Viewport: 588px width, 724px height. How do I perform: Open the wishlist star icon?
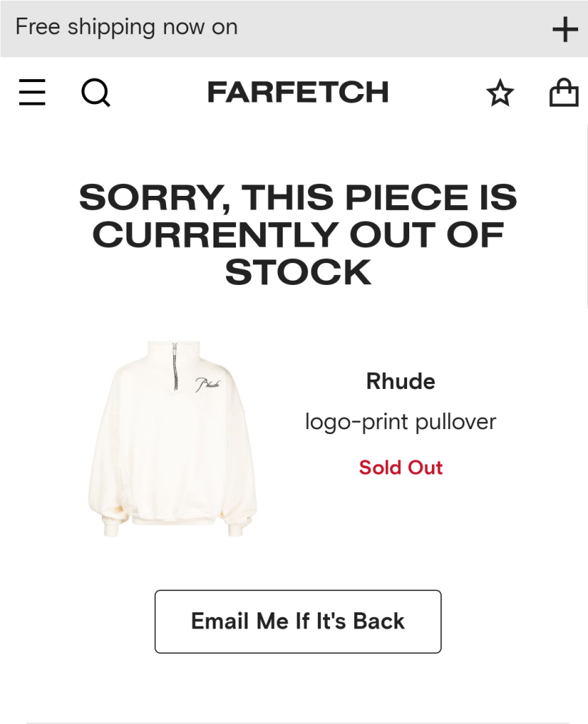(x=500, y=93)
